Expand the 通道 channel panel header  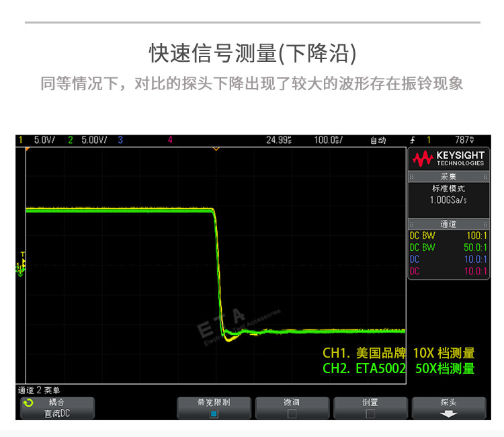point(448,224)
